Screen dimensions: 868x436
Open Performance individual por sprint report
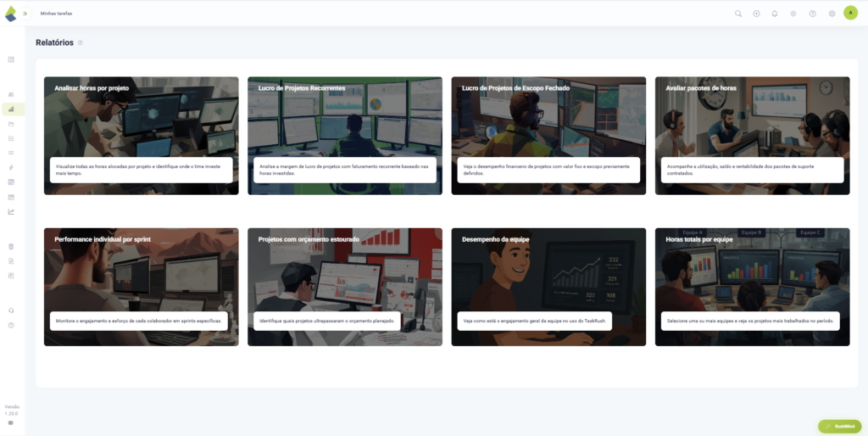(142, 287)
